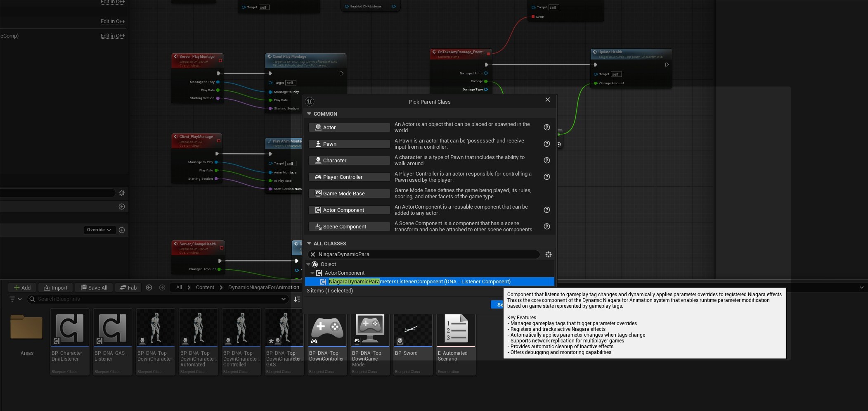Collapse the ALL CLASSES section

pos(309,243)
